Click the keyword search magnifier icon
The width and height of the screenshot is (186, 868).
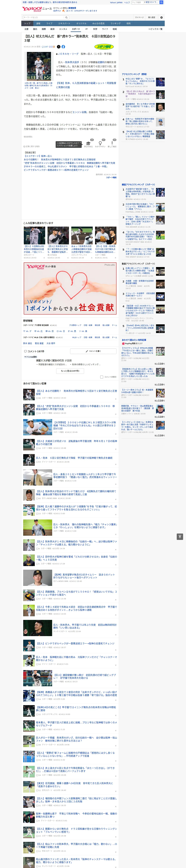[66, 18]
